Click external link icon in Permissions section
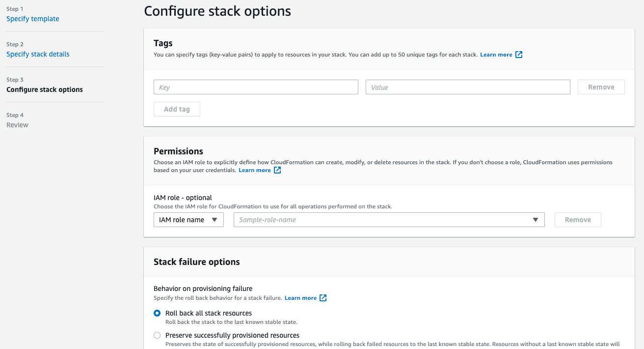This screenshot has height=349, width=644. [x=277, y=170]
